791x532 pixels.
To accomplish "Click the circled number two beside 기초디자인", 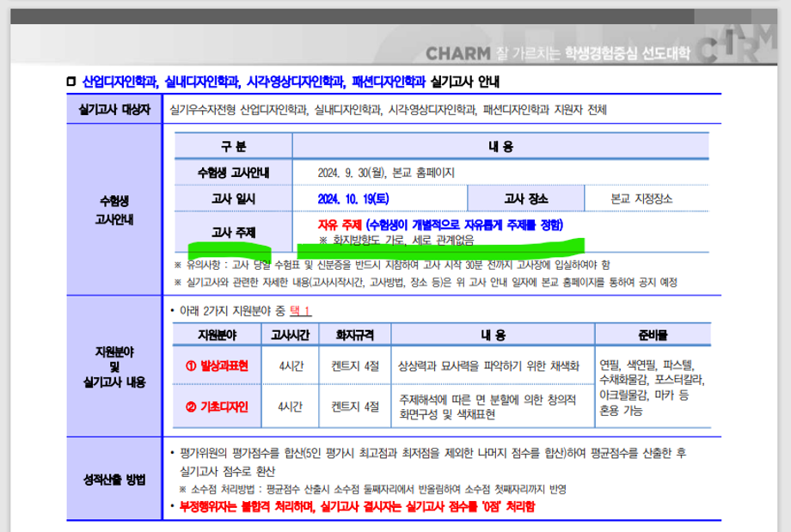I will click(x=190, y=407).
